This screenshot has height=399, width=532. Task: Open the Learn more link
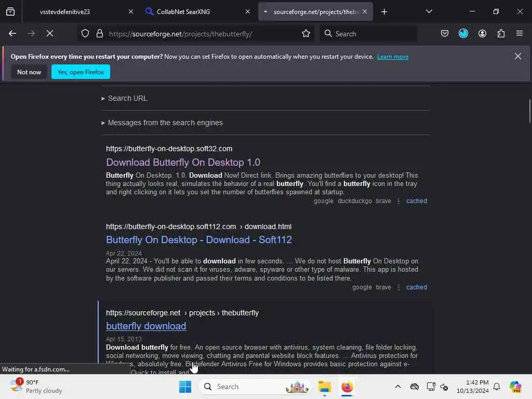(393, 57)
